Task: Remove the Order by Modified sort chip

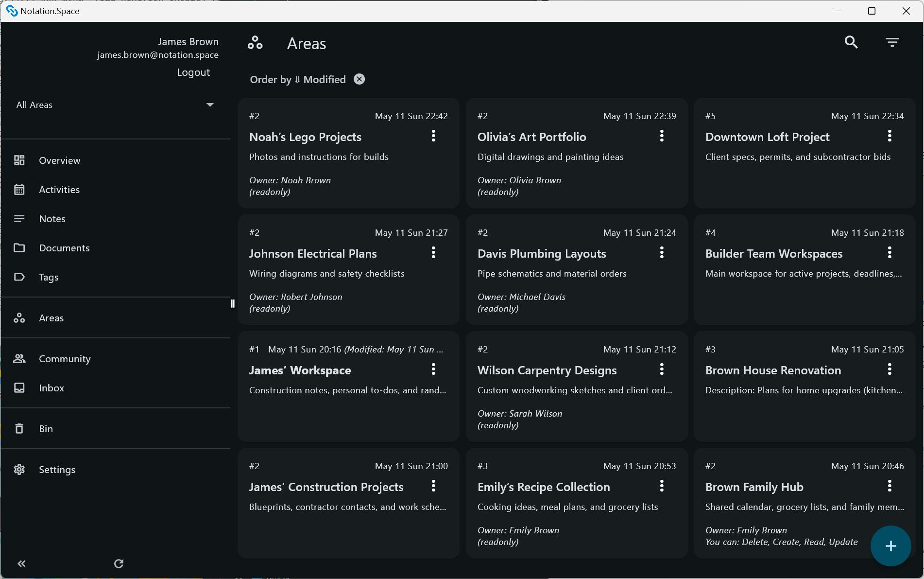Action: [x=359, y=79]
